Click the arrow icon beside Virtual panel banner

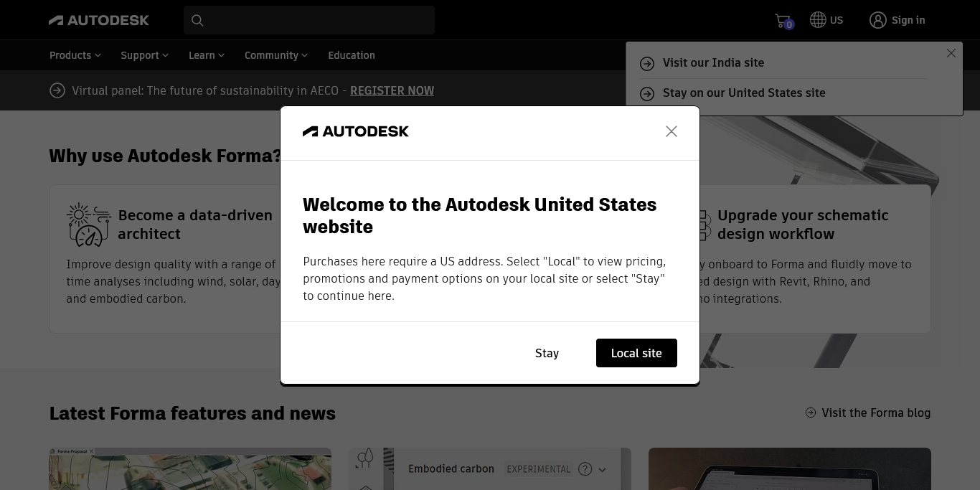(57, 90)
